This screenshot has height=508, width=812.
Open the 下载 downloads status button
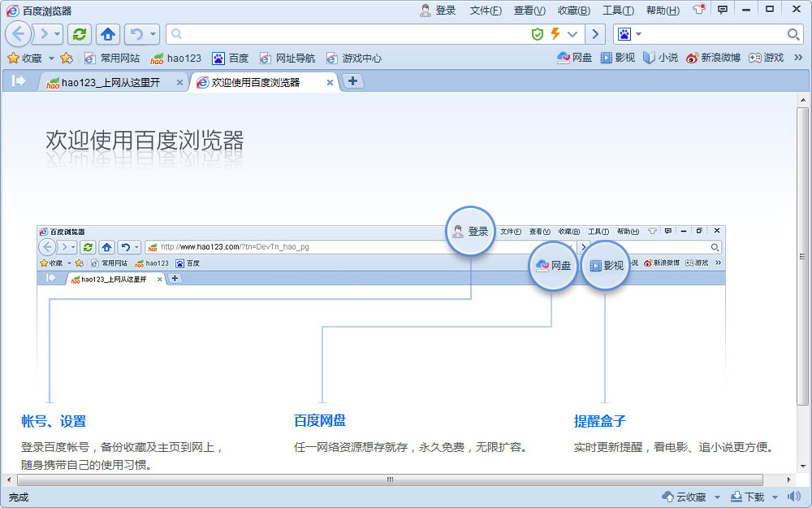pos(747,497)
